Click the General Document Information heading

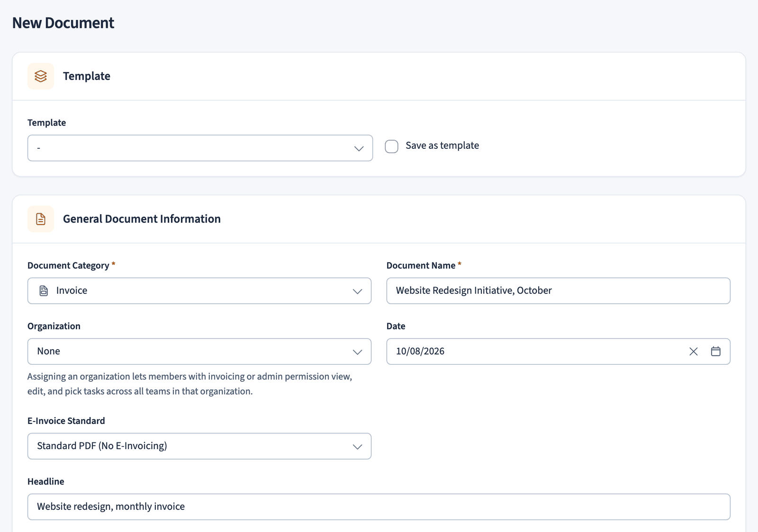pyautogui.click(x=142, y=219)
